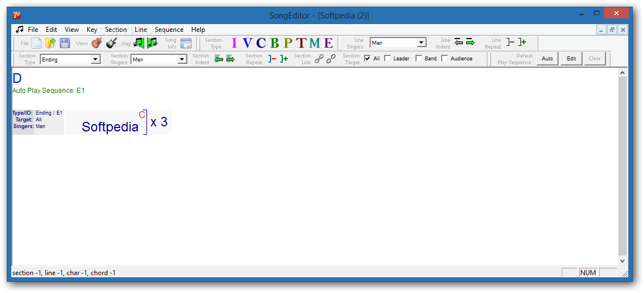
Task: Click the vertical scrollbar down arrow
Action: pyautogui.click(x=622, y=261)
